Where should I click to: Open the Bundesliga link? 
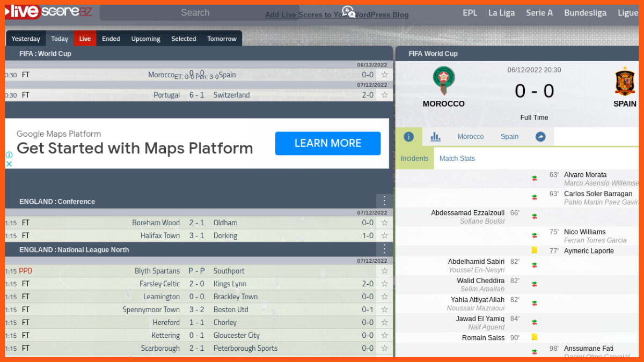click(x=585, y=13)
